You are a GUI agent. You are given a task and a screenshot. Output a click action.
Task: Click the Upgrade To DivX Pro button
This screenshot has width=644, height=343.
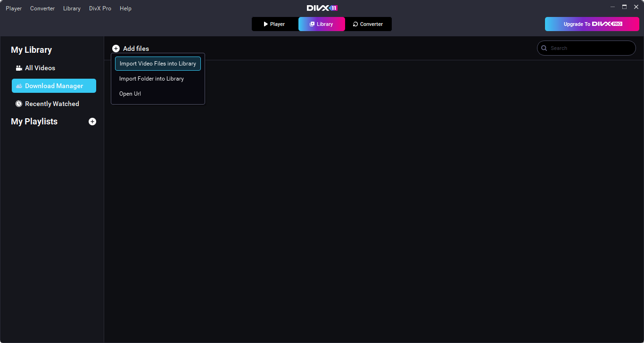point(592,24)
